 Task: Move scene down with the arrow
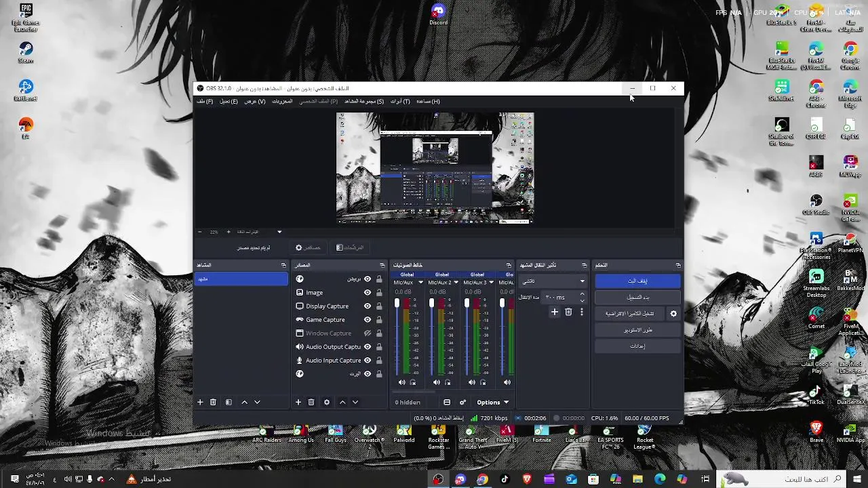tap(257, 402)
